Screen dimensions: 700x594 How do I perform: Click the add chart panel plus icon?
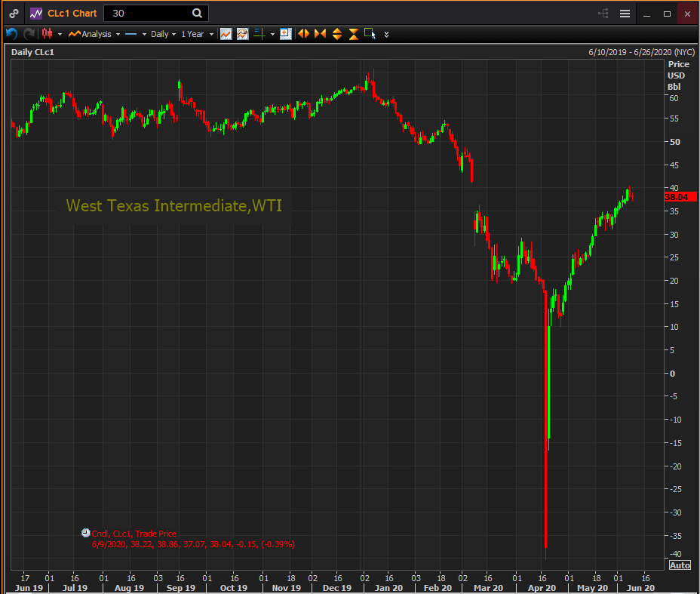[286, 34]
